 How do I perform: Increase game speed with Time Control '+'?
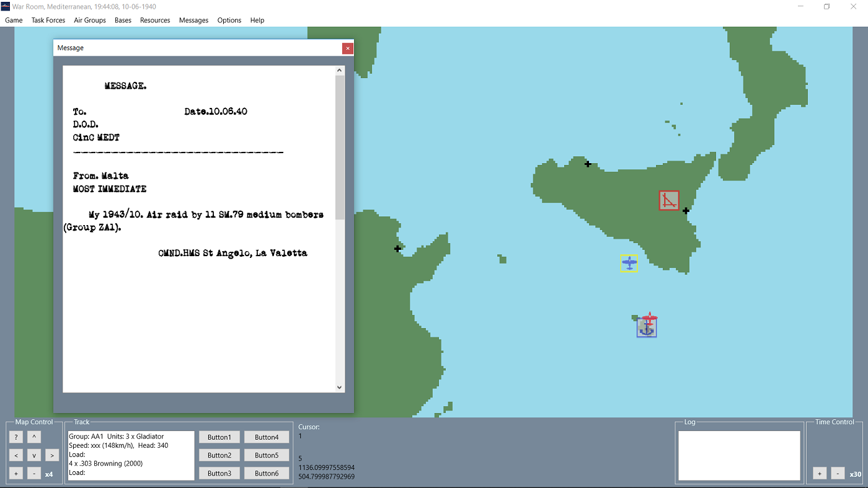[820, 474]
